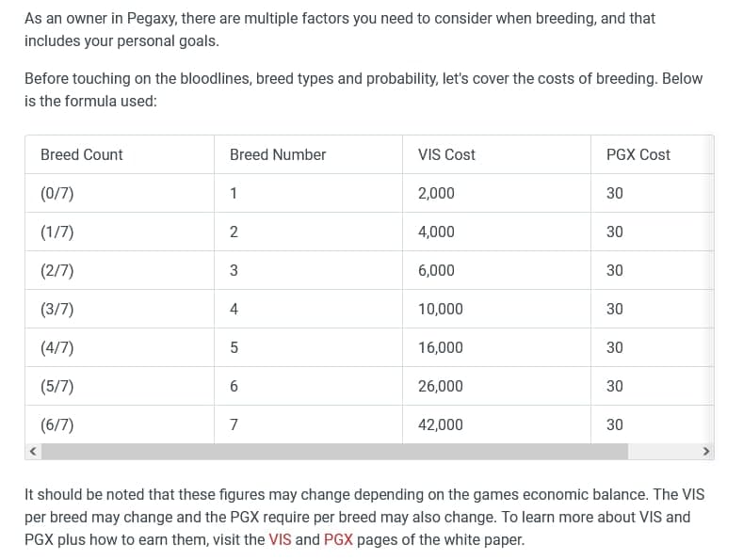Click the table's right scroll arrow

click(706, 452)
